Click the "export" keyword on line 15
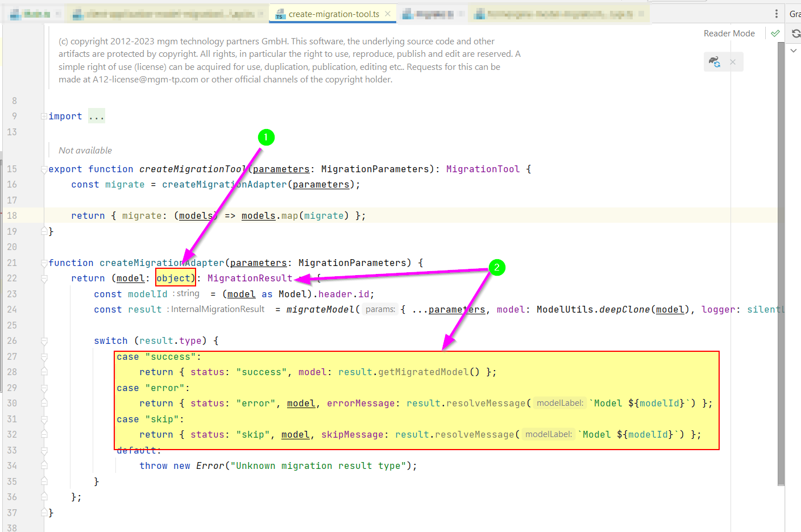801x532 pixels. click(65, 169)
